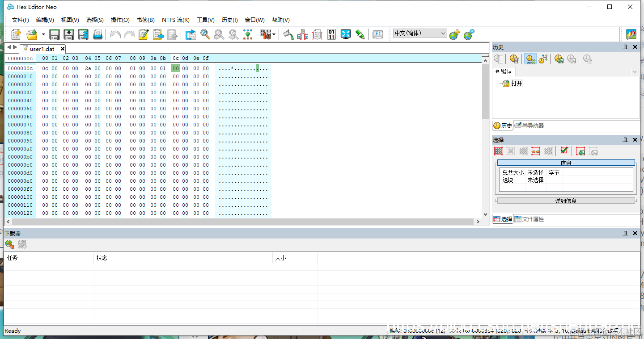Open the 编辑(V) menu

45,20
